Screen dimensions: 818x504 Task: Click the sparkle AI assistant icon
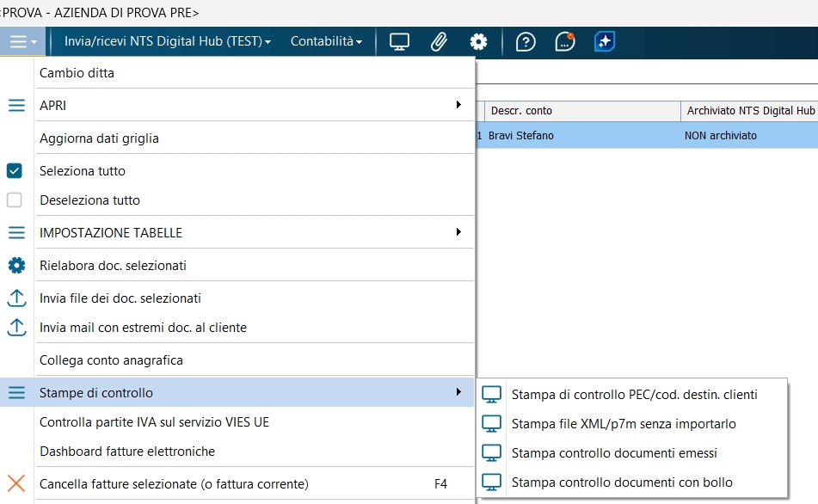tap(605, 41)
